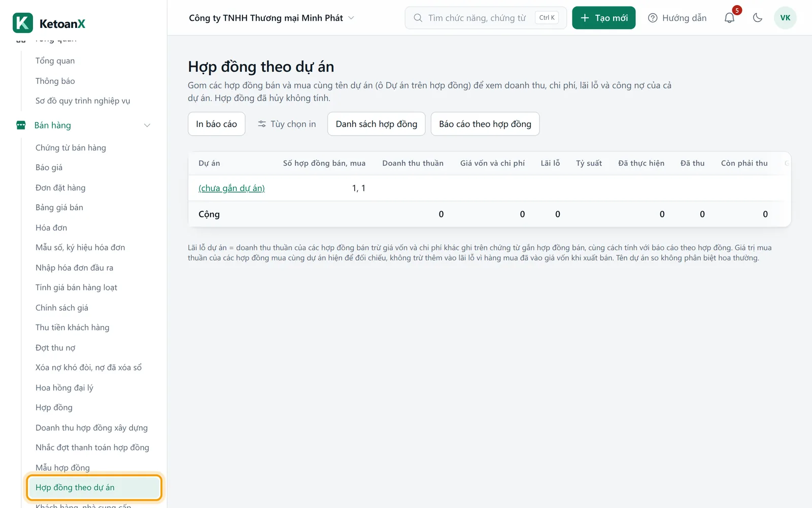The width and height of the screenshot is (812, 508).
Task: Click the KetoanX logo icon
Action: (23, 23)
